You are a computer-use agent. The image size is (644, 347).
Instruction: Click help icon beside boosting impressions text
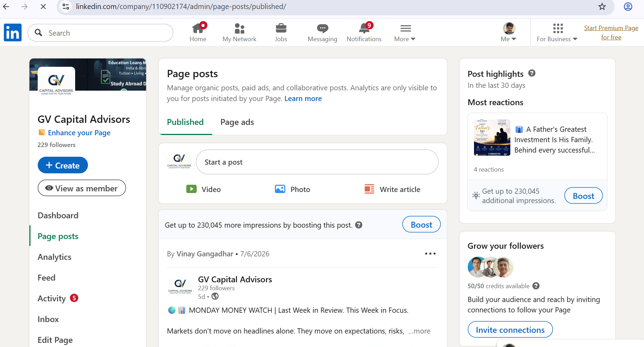click(359, 225)
